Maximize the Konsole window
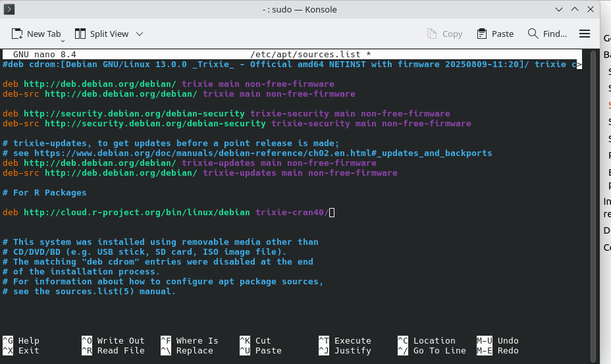 [x=573, y=9]
